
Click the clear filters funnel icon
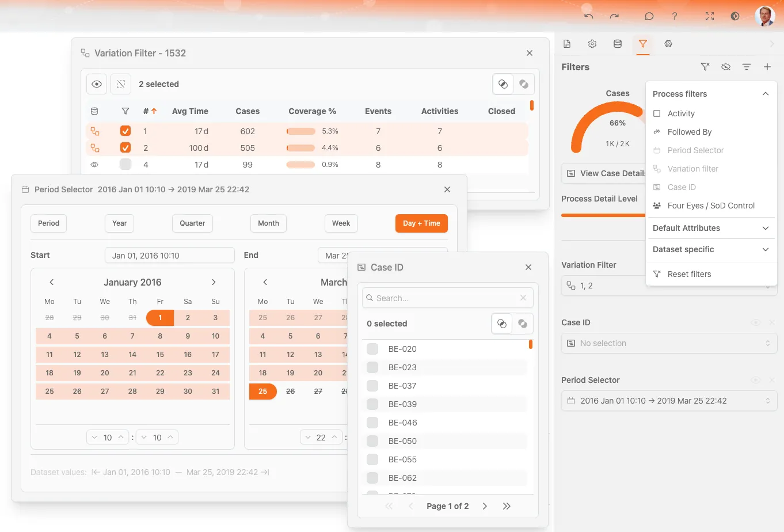click(705, 67)
